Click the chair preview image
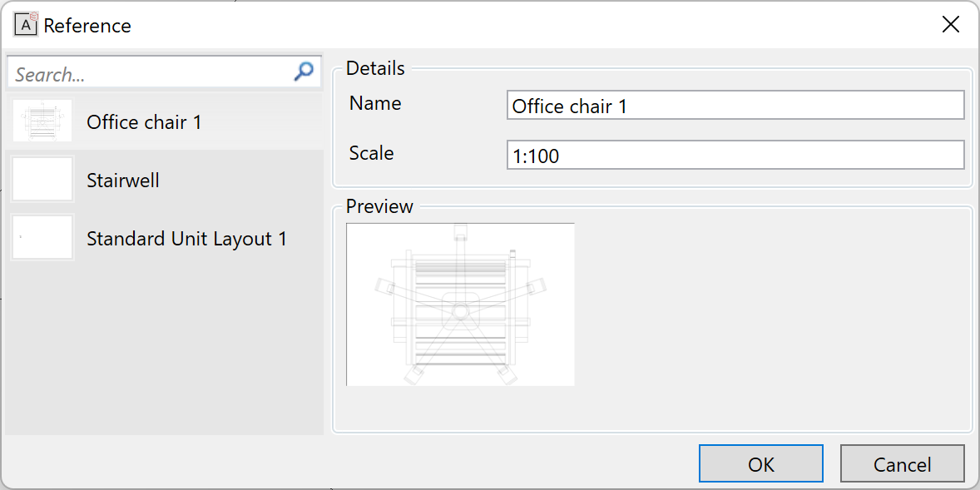The height and width of the screenshot is (490, 980). pos(460,304)
